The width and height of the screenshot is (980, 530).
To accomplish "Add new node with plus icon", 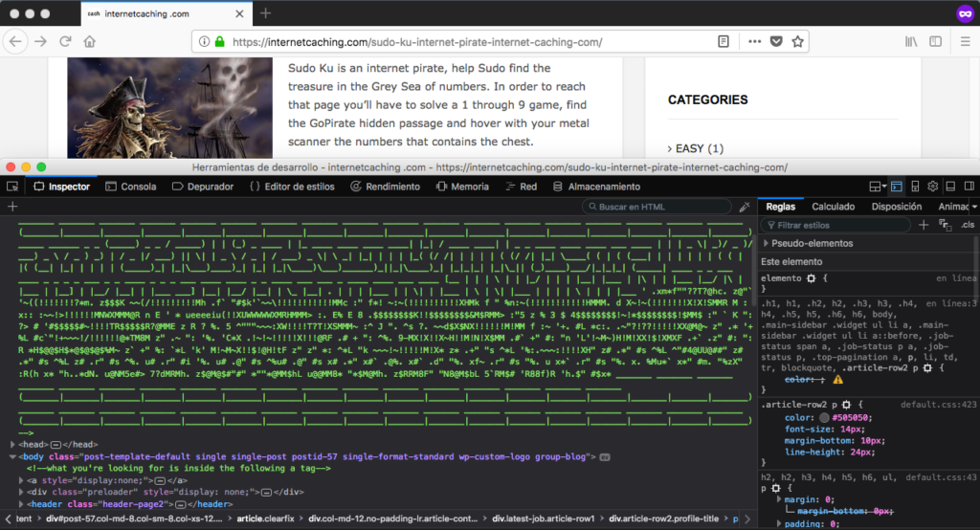I will click(x=12, y=207).
